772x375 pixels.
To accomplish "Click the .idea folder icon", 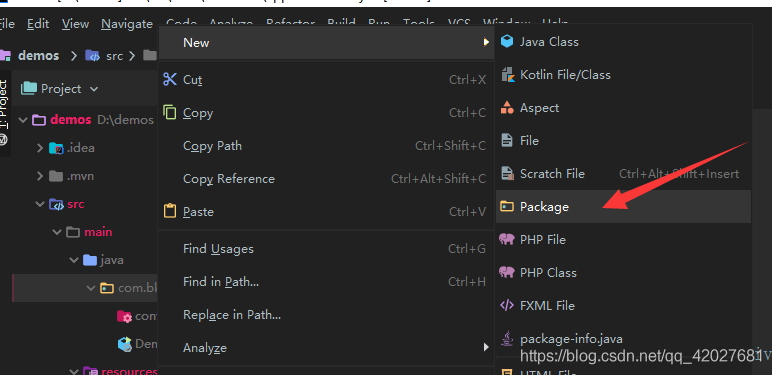I will point(56,148).
